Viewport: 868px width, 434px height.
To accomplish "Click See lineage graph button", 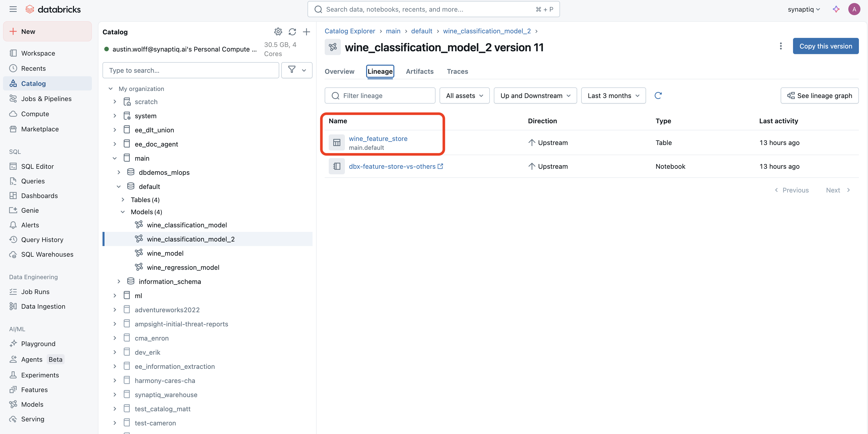I will pyautogui.click(x=819, y=95).
